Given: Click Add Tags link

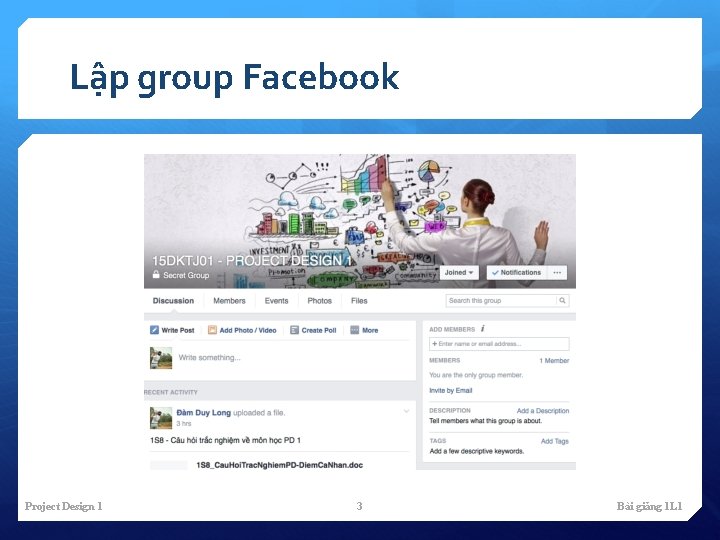Looking at the screenshot, I should 555,441.
